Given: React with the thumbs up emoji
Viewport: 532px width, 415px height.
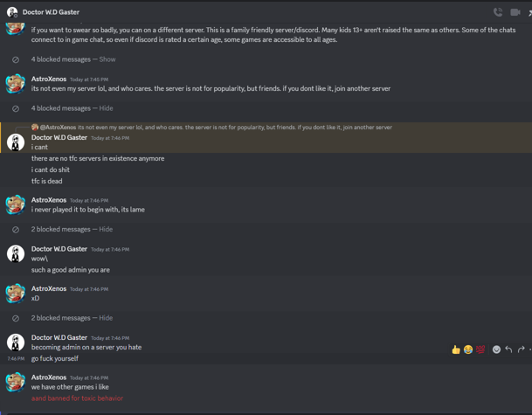Looking at the screenshot, I should [x=456, y=349].
